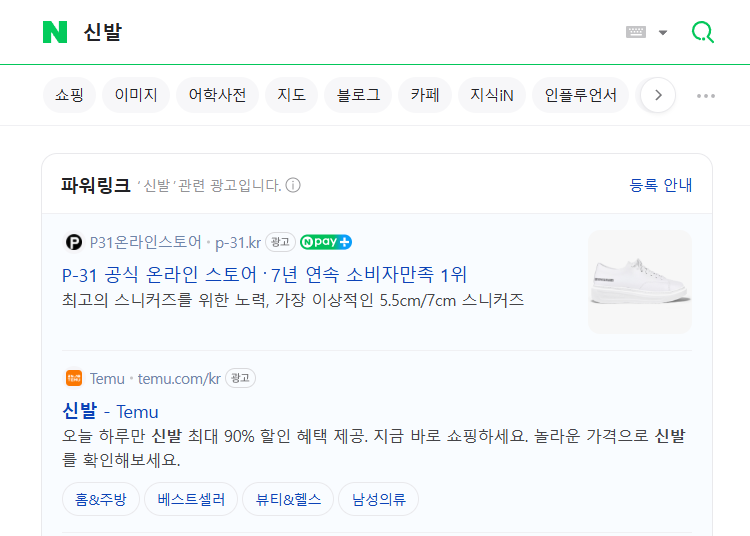Screen dimensions: 750x536
Task: Show more tabs with right chevron
Action: (x=658, y=95)
